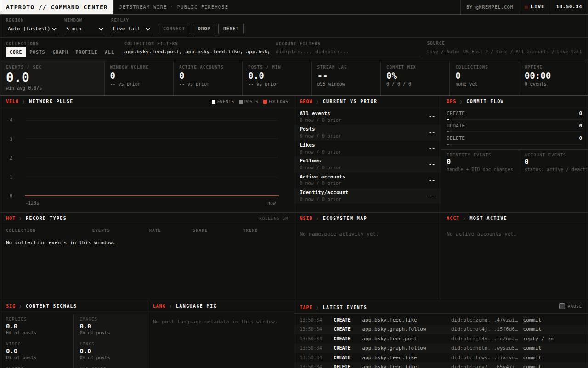Viewport: 588px width, 368px height.
Task: Select the ALL collections tab
Action: point(109,52)
